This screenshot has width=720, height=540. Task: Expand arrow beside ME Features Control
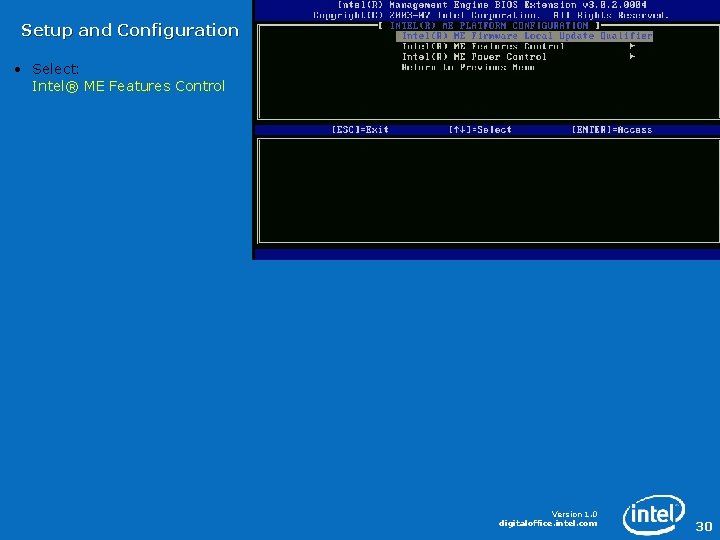(x=632, y=46)
